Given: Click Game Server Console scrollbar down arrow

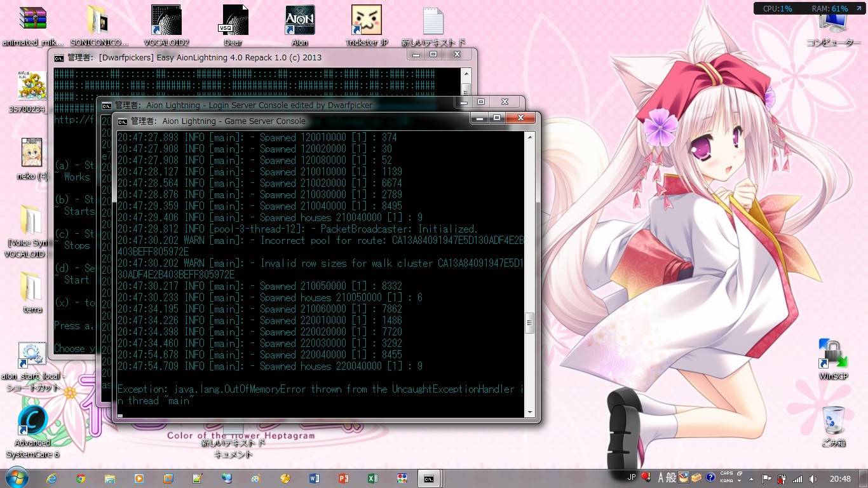Looking at the screenshot, I should coord(530,412).
